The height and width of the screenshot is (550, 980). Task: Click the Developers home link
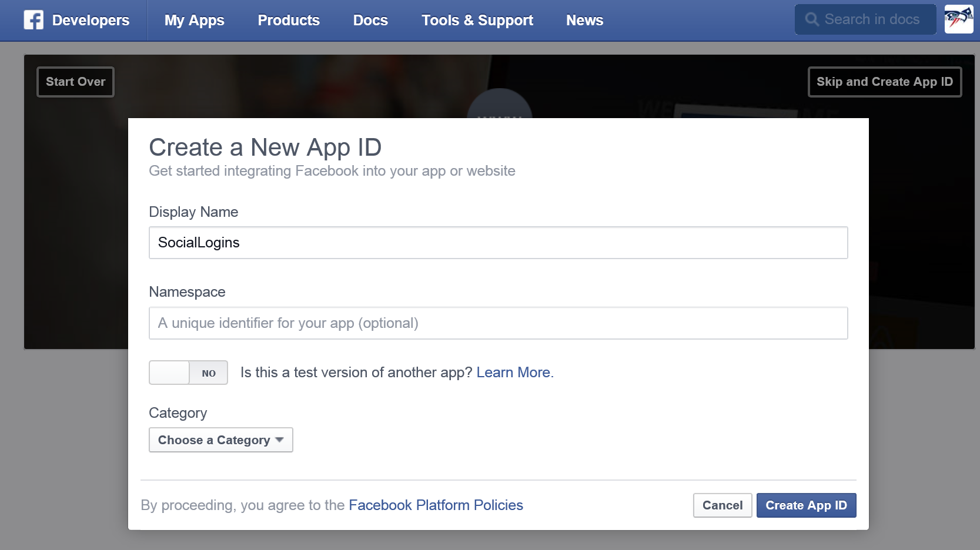pyautogui.click(x=91, y=21)
